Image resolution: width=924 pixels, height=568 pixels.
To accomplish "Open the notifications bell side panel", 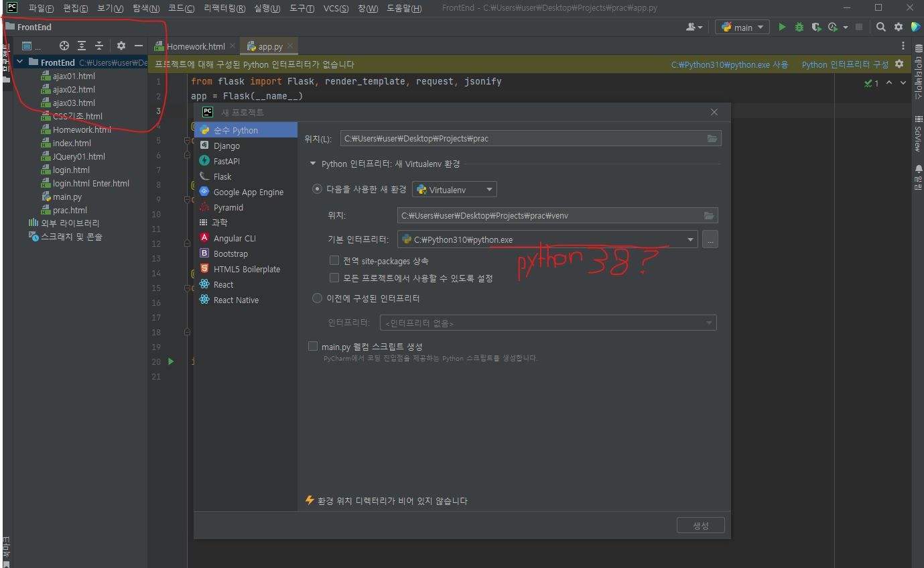I will coord(918,177).
